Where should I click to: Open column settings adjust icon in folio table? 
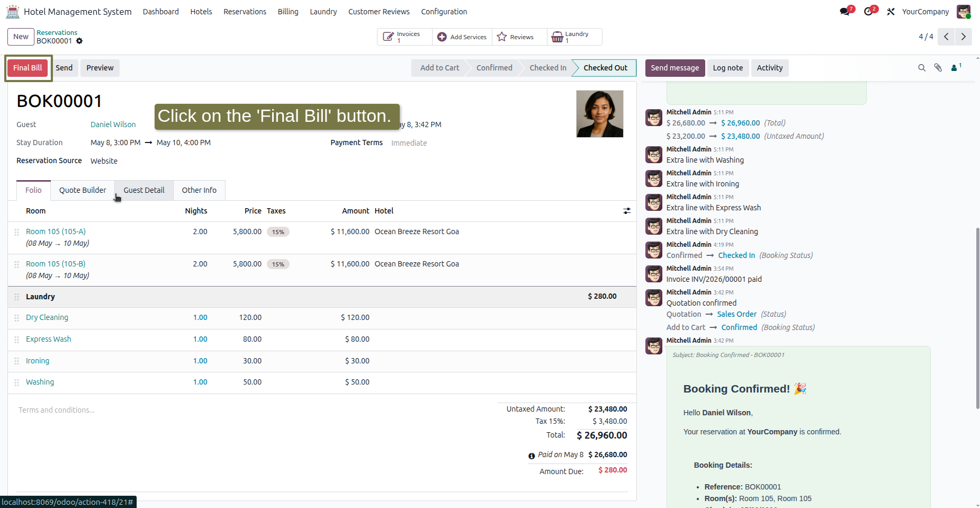click(x=627, y=211)
